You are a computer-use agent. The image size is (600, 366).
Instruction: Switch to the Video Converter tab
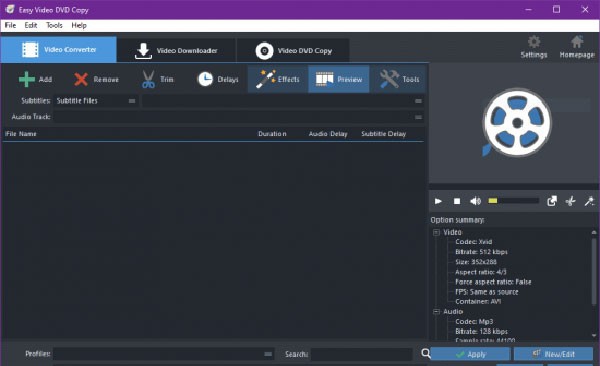click(x=59, y=50)
